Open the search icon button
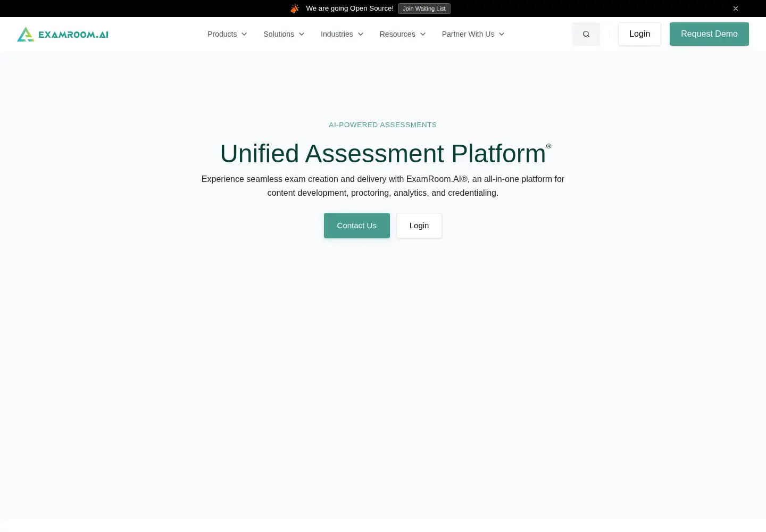Viewport: 766px width, 532px height. click(586, 34)
